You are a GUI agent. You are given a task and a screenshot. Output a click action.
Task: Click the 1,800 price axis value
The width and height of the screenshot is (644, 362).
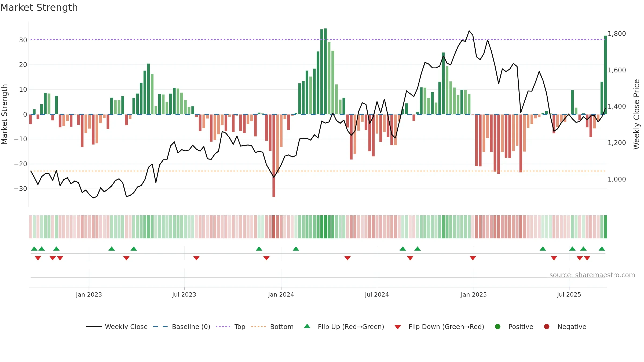[617, 34]
